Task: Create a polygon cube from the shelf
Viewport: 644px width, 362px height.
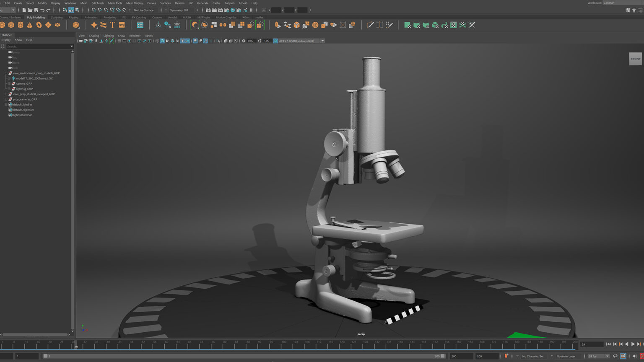Action: [x=11, y=25]
